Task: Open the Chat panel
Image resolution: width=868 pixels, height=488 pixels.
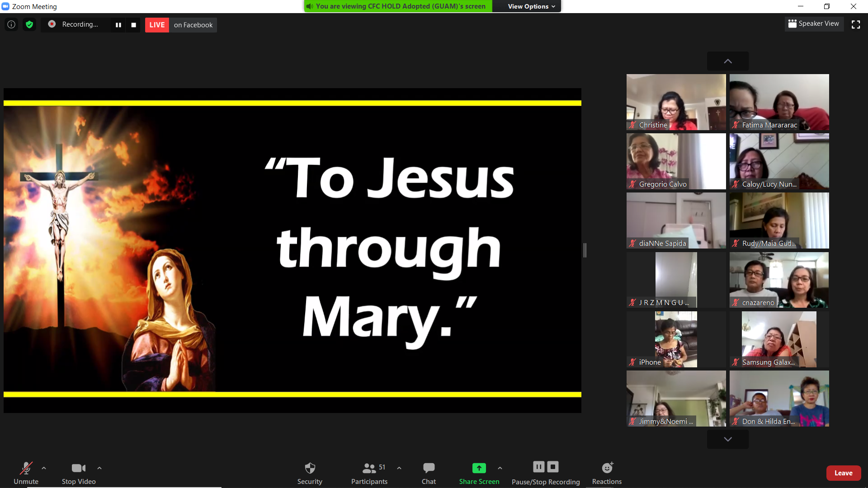Action: click(429, 473)
